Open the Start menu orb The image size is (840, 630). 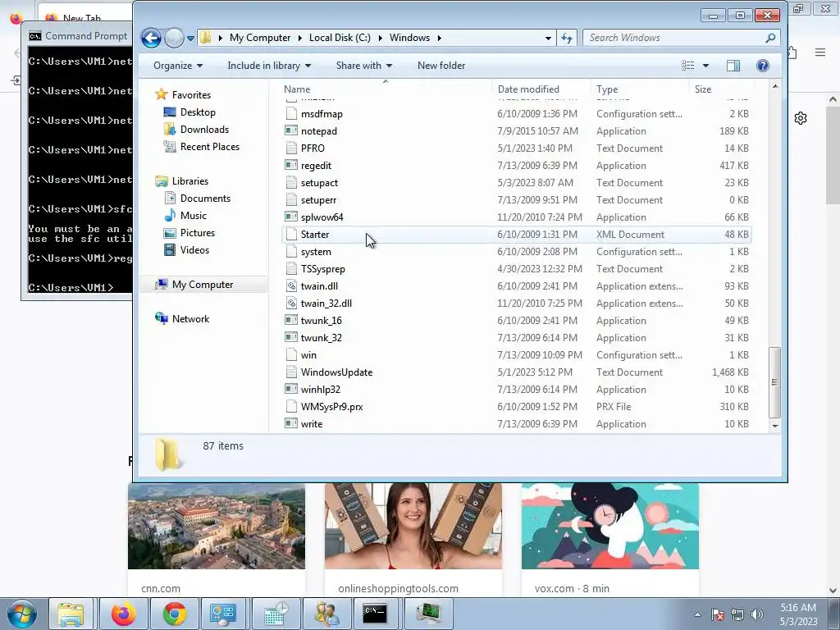point(21,614)
